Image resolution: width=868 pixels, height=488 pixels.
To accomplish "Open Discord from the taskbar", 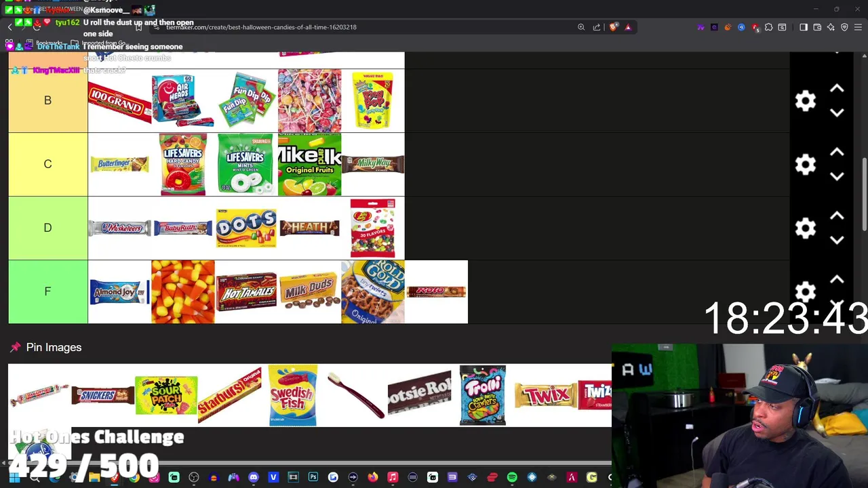I will [x=254, y=478].
